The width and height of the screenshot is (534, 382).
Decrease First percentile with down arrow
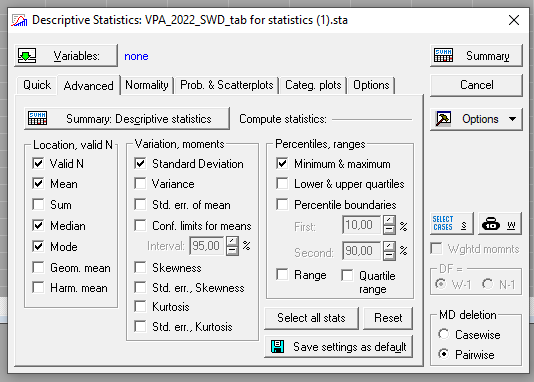(389, 230)
